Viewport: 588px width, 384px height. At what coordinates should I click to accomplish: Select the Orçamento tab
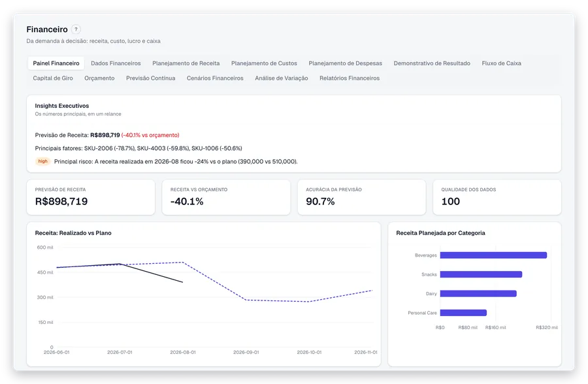coord(99,78)
